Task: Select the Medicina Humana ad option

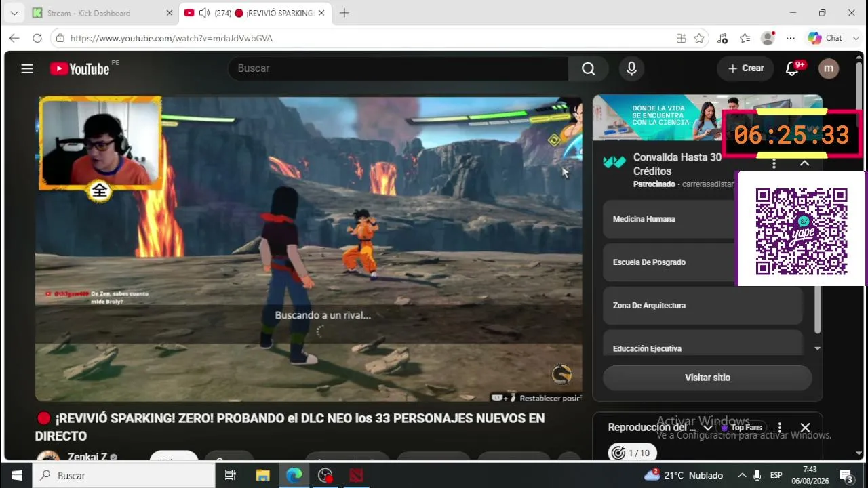Action: click(x=703, y=219)
